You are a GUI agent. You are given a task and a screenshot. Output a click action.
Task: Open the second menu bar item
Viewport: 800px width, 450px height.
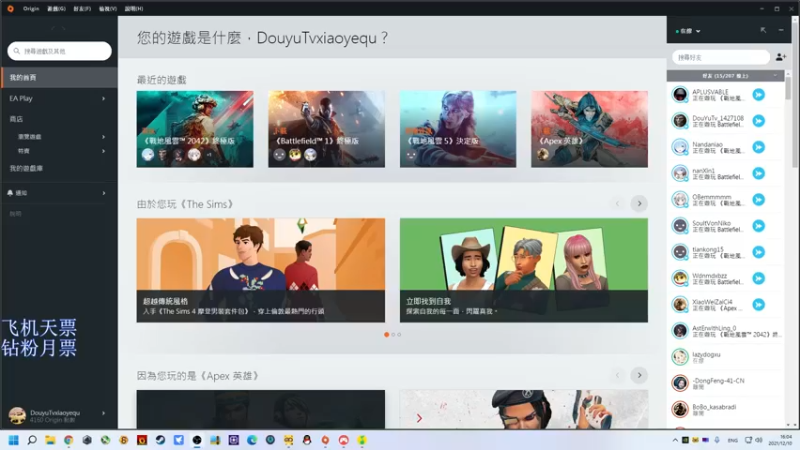[x=56, y=9]
